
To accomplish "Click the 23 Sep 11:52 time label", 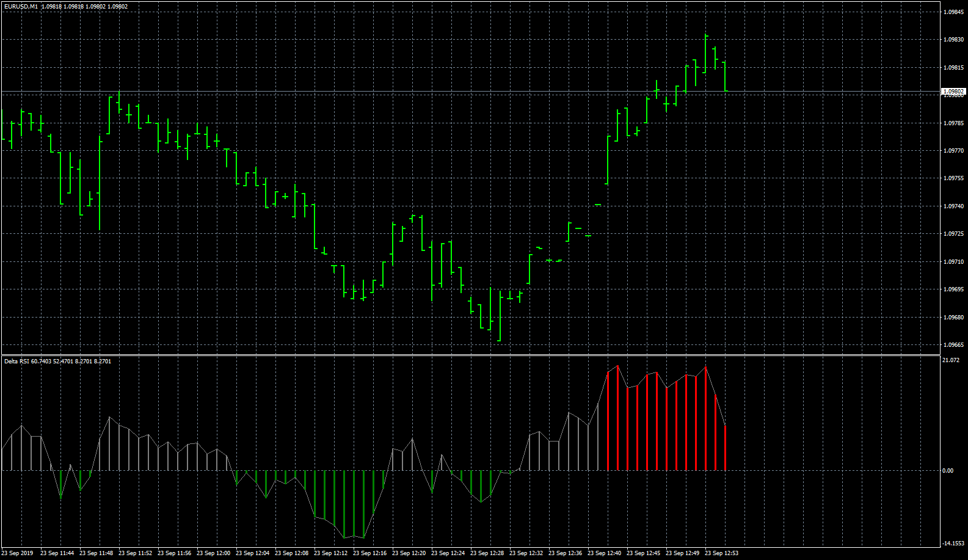I will coord(136,553).
